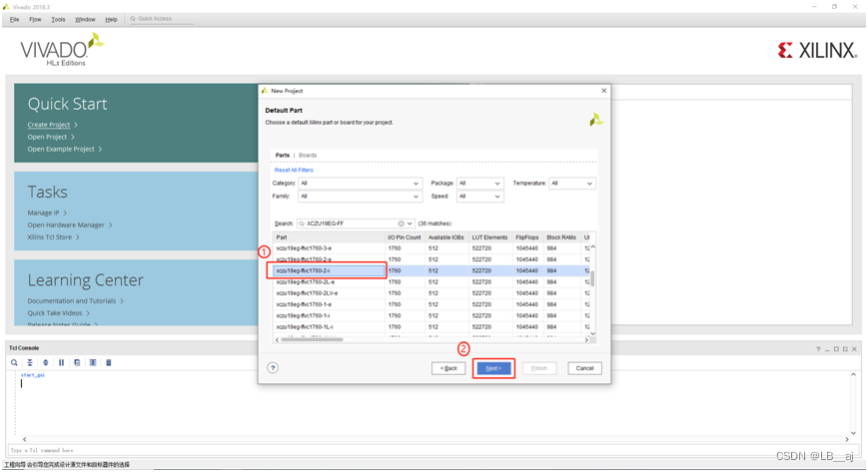
Task: Click Collapse All icon in Tcl Console toolbar
Action: [30, 362]
